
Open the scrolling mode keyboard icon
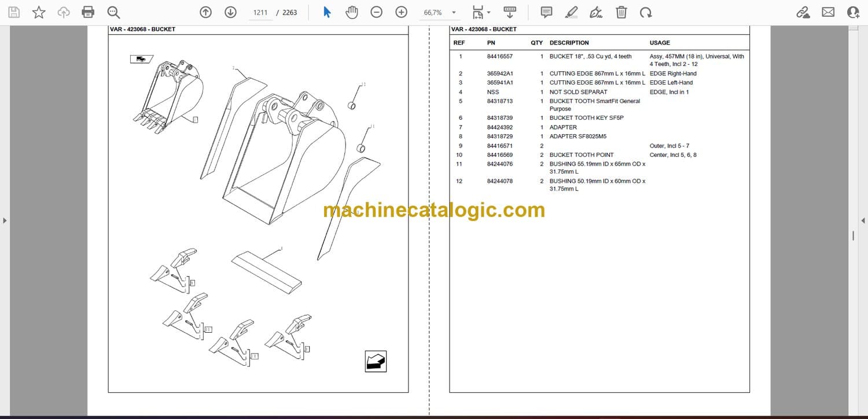[510, 12]
